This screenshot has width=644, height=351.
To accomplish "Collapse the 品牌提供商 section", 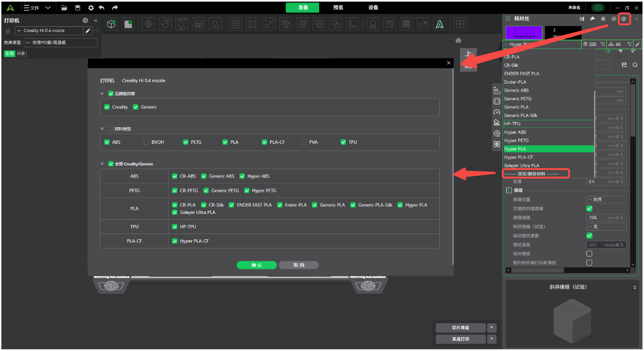I will (x=102, y=94).
